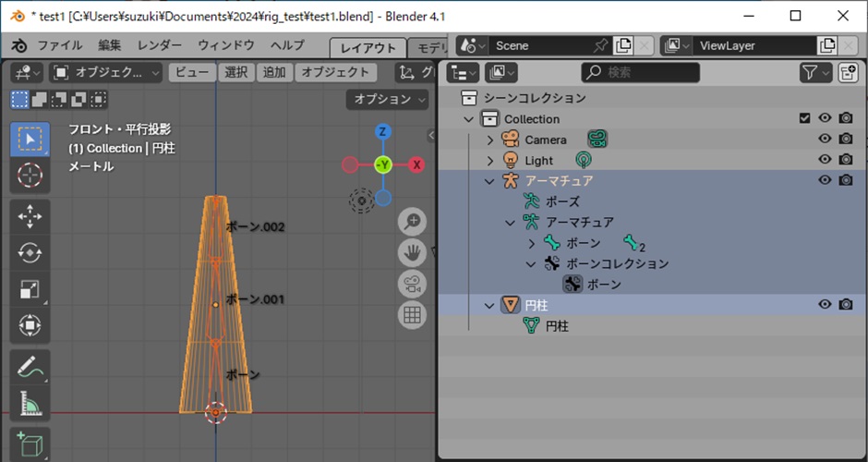Viewport: 868px width, 462px height.
Task: Click the ビュー button in viewport header
Action: tap(192, 72)
